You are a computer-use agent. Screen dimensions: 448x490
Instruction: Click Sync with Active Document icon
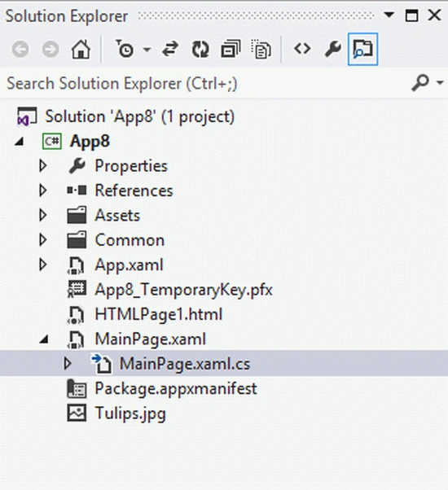point(170,49)
